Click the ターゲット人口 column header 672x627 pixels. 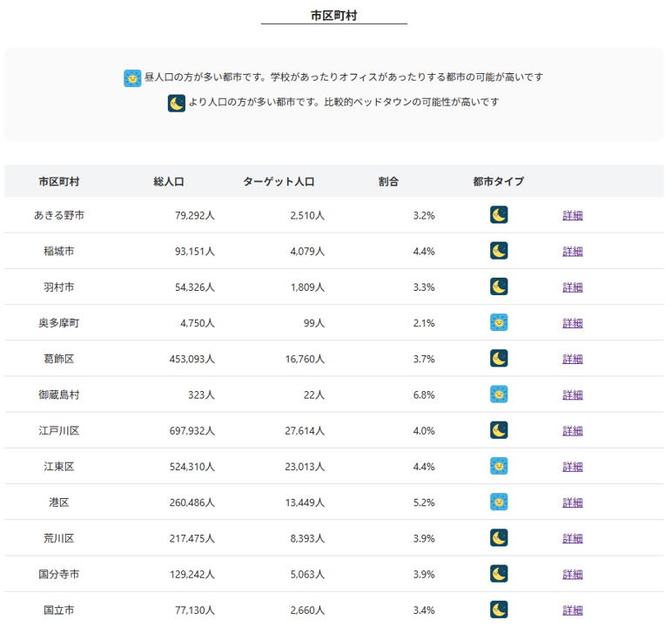pos(279,182)
